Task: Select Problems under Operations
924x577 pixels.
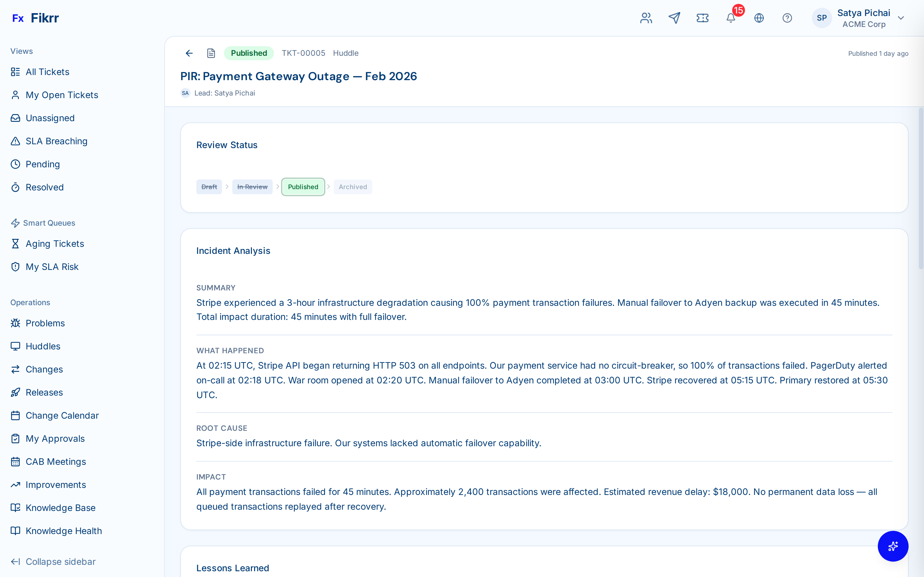Action: tap(45, 323)
